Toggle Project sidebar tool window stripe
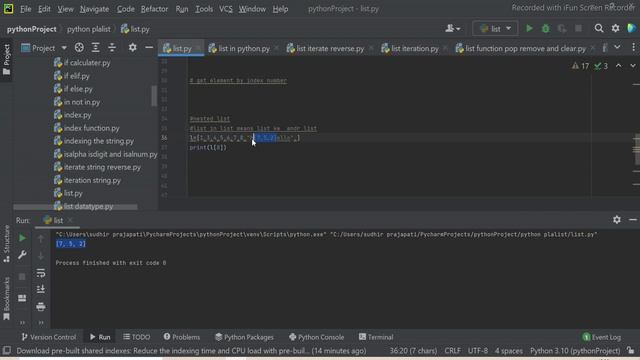The image size is (640, 360). (x=7, y=60)
